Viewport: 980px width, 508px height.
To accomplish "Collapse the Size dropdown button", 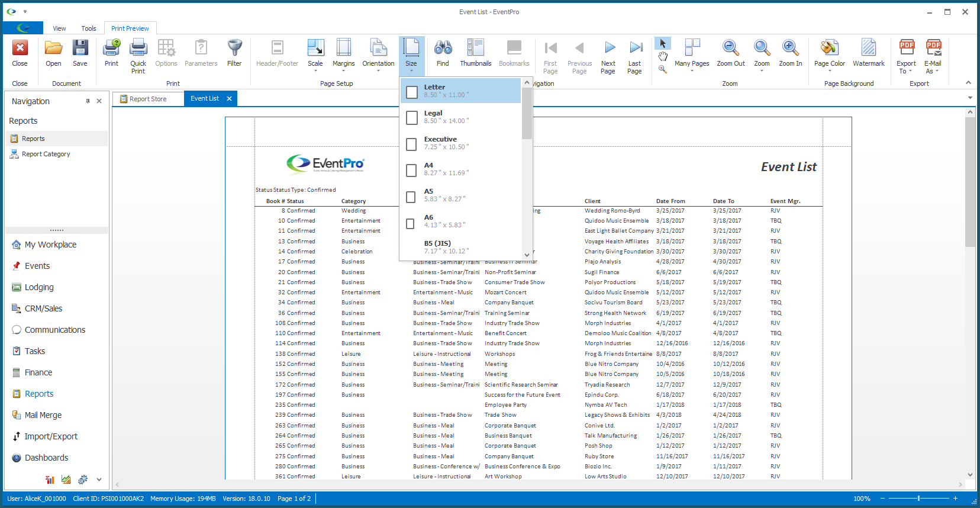I will click(411, 56).
